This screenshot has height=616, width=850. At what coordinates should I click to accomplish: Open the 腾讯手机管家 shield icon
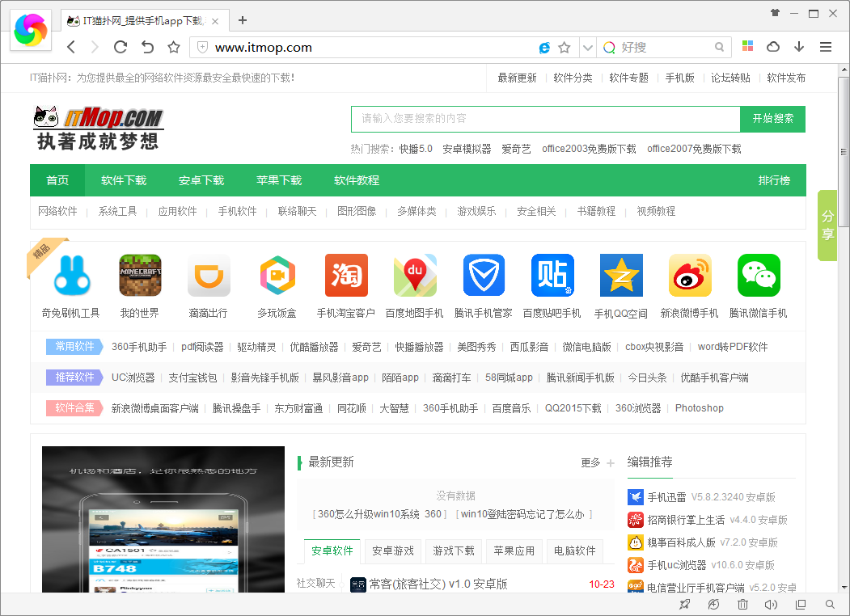tap(484, 275)
